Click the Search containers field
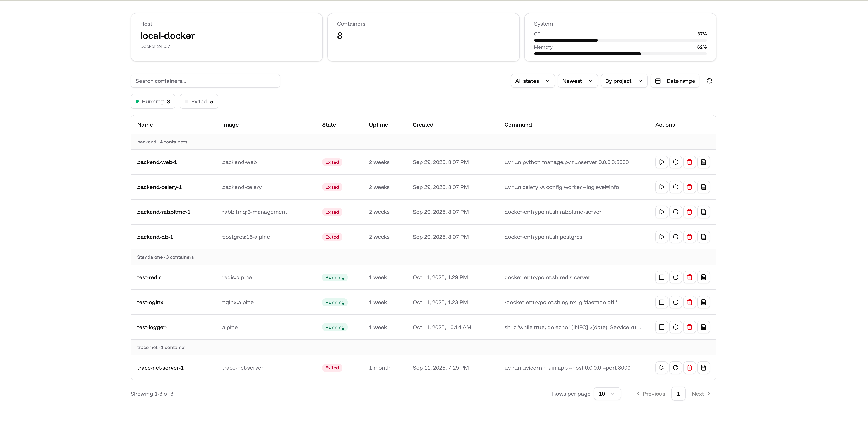Screen dimensions: 868x448 click(x=205, y=81)
